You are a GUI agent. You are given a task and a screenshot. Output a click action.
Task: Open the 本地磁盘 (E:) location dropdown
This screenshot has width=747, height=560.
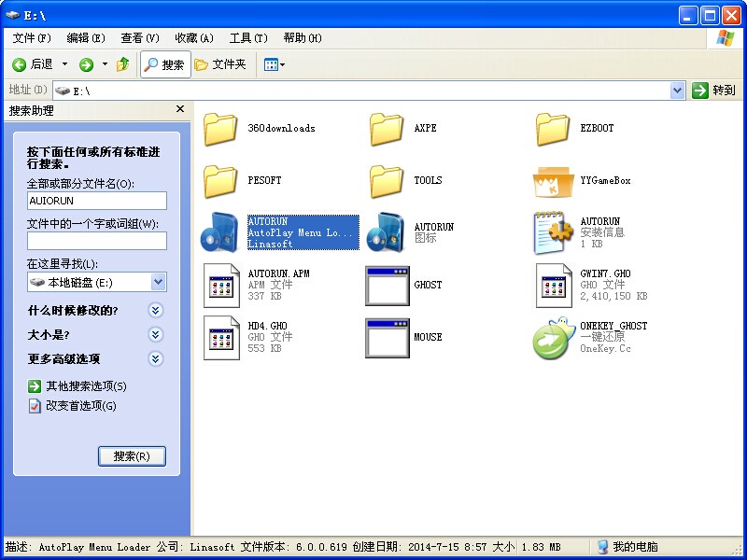[x=156, y=281]
